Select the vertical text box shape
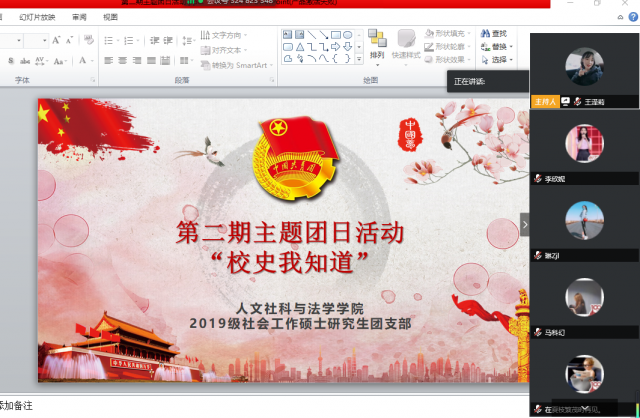The height and width of the screenshot is (418, 640). [x=300, y=35]
